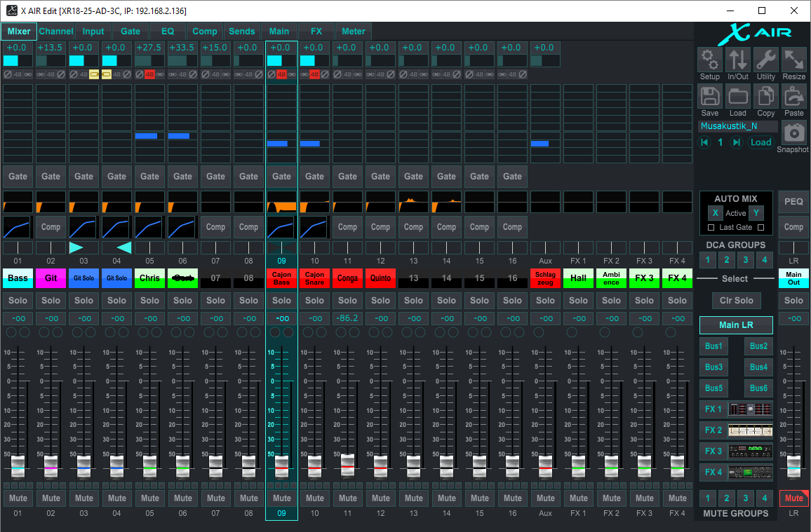Open the Meter tab
811x532 pixels.
point(354,31)
